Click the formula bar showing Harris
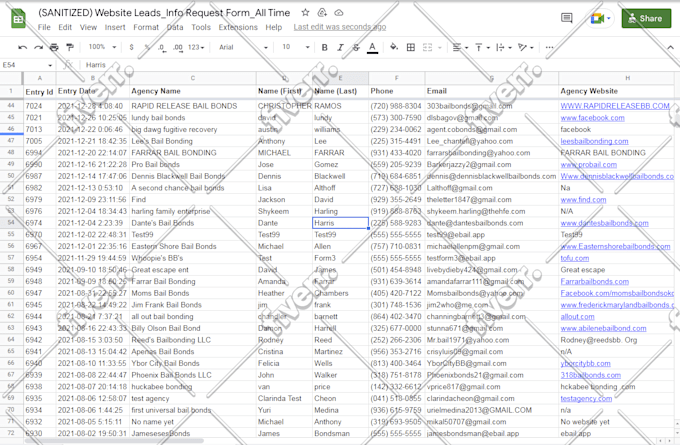 pos(382,65)
